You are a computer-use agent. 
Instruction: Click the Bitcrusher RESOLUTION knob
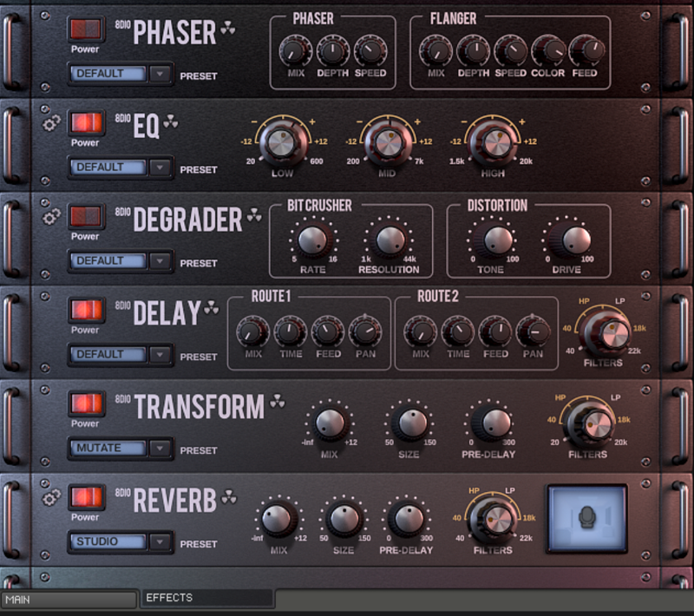click(x=390, y=240)
